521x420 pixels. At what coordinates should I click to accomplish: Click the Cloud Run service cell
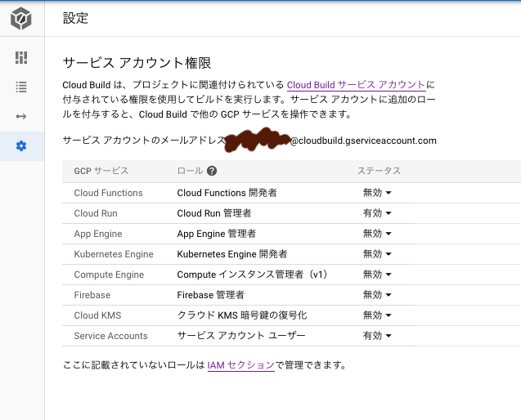point(96,213)
